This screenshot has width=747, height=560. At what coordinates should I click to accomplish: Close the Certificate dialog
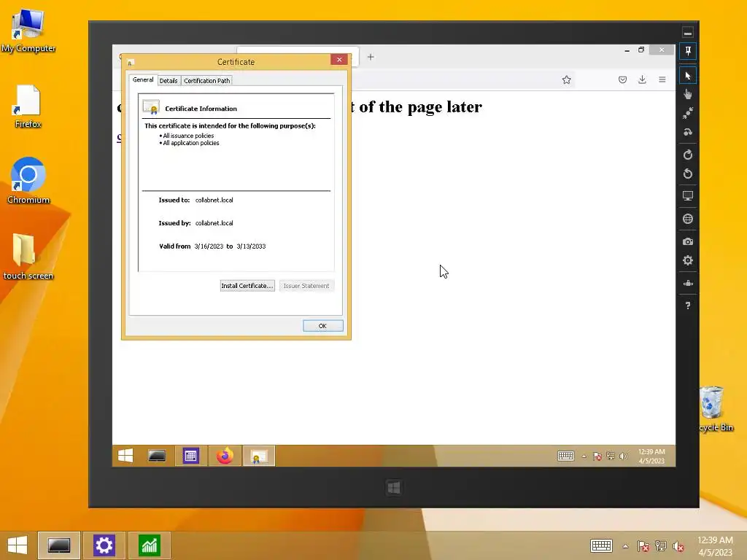[x=339, y=60]
